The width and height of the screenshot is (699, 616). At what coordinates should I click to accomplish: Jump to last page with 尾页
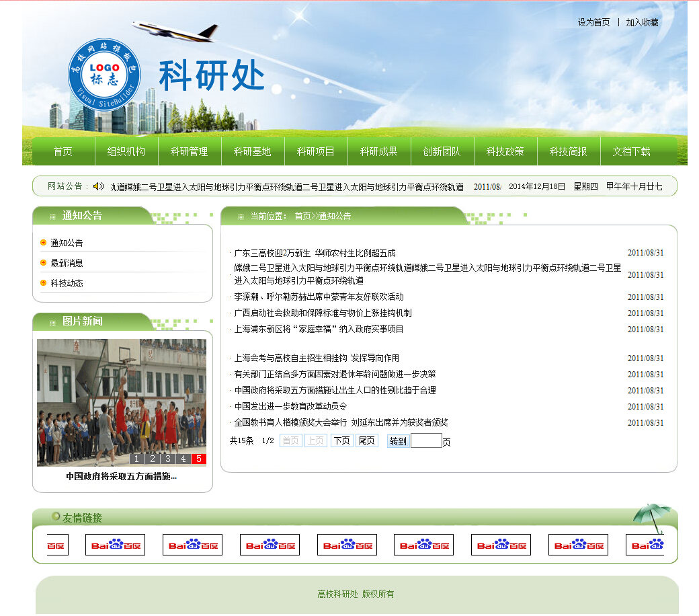(367, 440)
